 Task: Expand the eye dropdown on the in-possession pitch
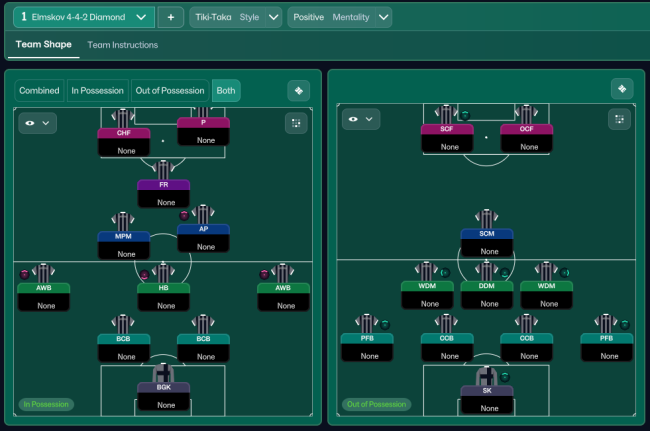[x=37, y=122]
